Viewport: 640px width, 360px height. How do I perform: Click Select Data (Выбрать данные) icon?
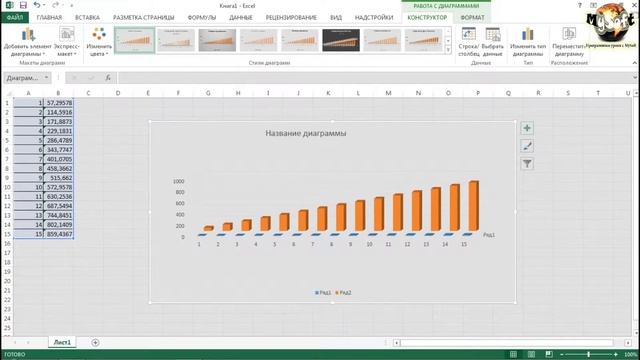point(492,42)
